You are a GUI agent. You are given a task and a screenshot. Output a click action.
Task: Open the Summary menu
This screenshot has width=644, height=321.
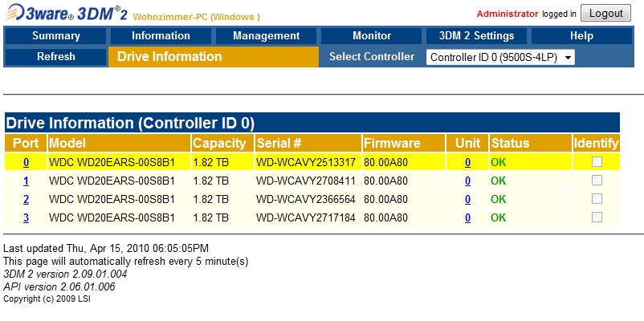[x=56, y=36]
